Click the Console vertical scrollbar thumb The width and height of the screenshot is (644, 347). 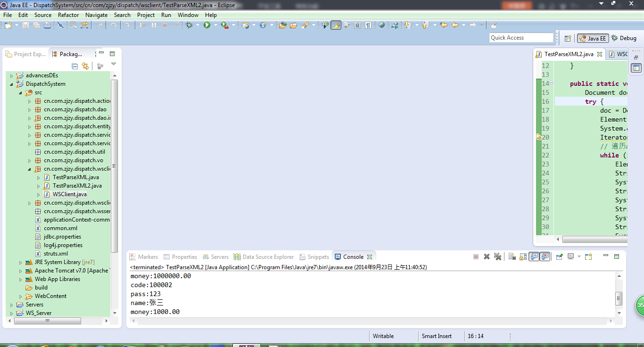(x=619, y=298)
